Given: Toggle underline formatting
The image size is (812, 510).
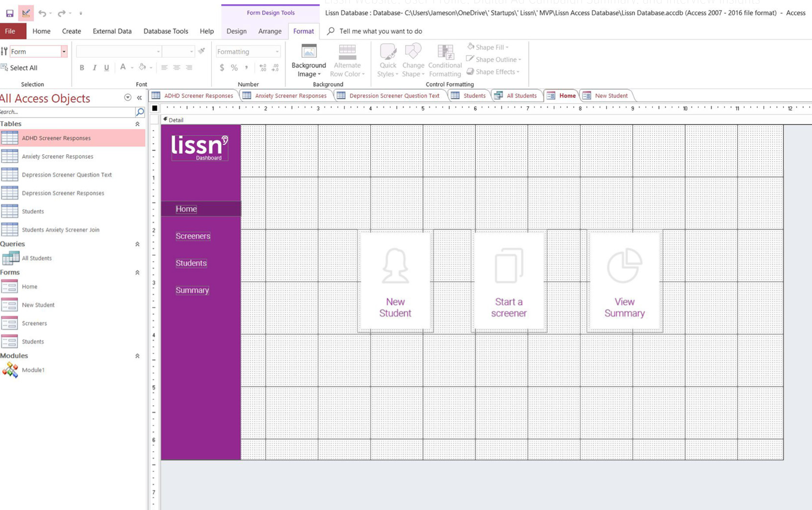Looking at the screenshot, I should click(106, 68).
